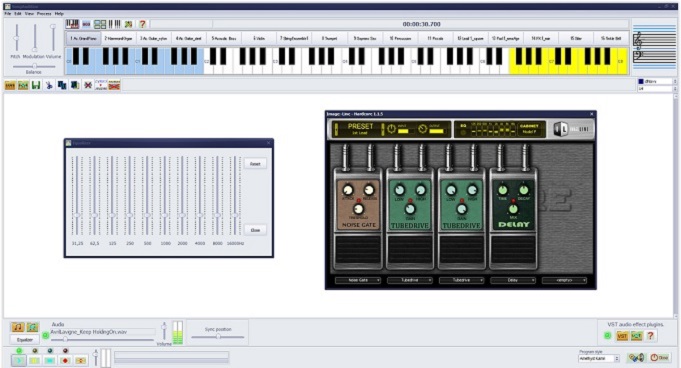This screenshot has height=368, width=681.
Task: Click the green four-panel grid icon
Action: coord(100,24)
